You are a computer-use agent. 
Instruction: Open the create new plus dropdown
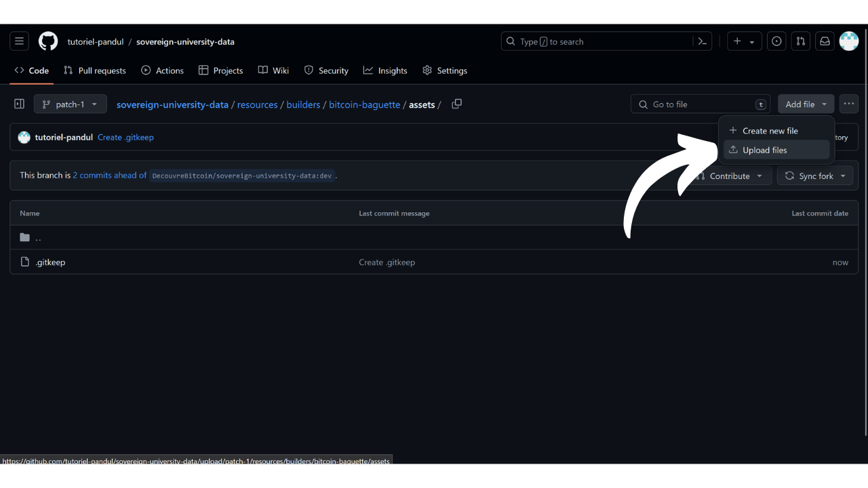click(744, 41)
